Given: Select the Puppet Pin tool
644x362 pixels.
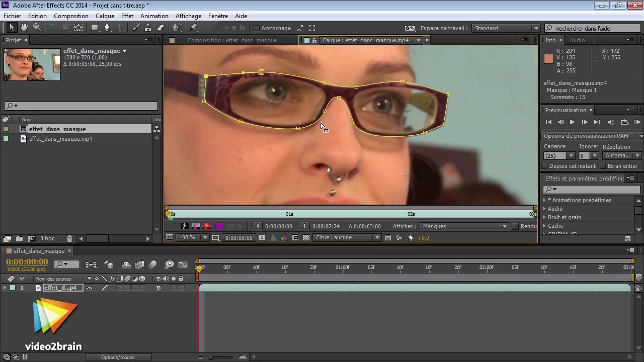Looking at the screenshot, I should (193, 28).
